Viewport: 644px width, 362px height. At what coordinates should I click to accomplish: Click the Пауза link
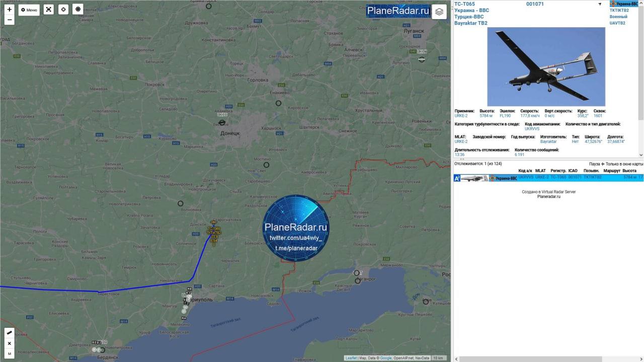pyautogui.click(x=594, y=164)
